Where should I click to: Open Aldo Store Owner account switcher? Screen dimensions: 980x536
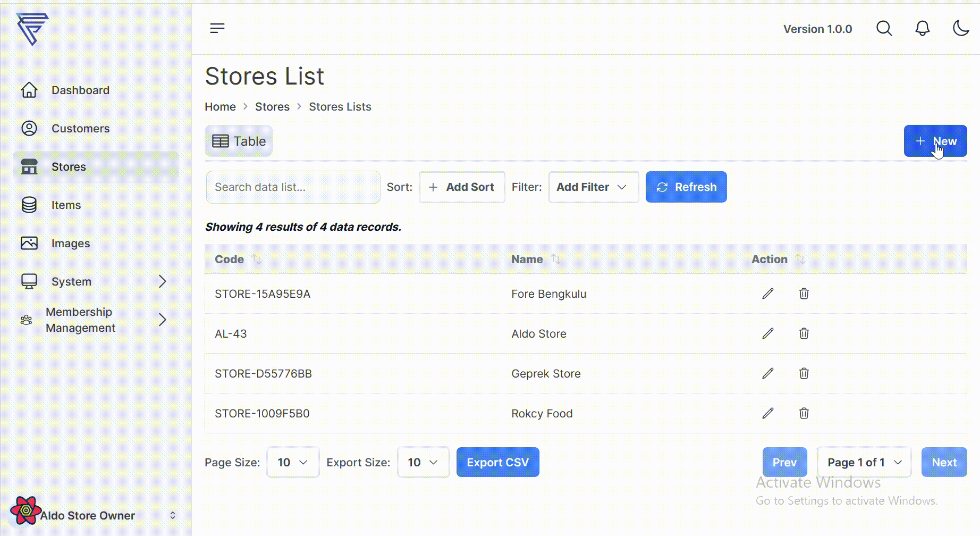coord(96,515)
